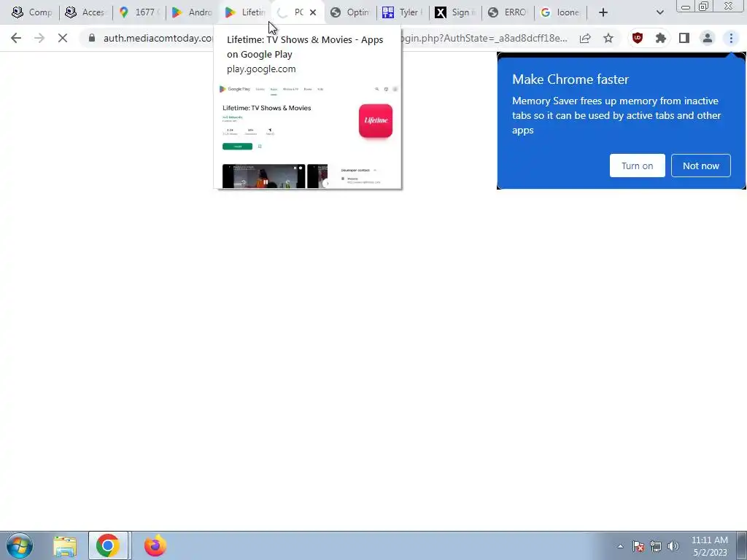Show hidden system tray icons
747x560 pixels.
point(620,546)
